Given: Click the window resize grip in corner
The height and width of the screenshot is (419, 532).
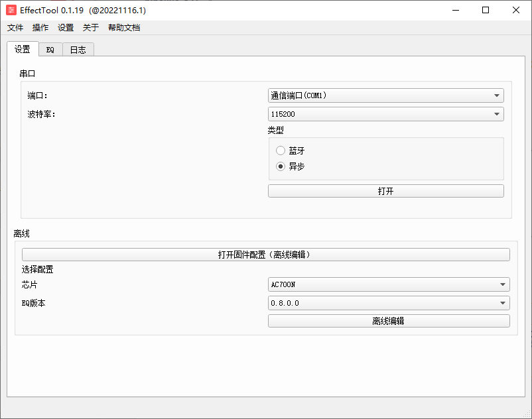Looking at the screenshot, I should click(527, 414).
